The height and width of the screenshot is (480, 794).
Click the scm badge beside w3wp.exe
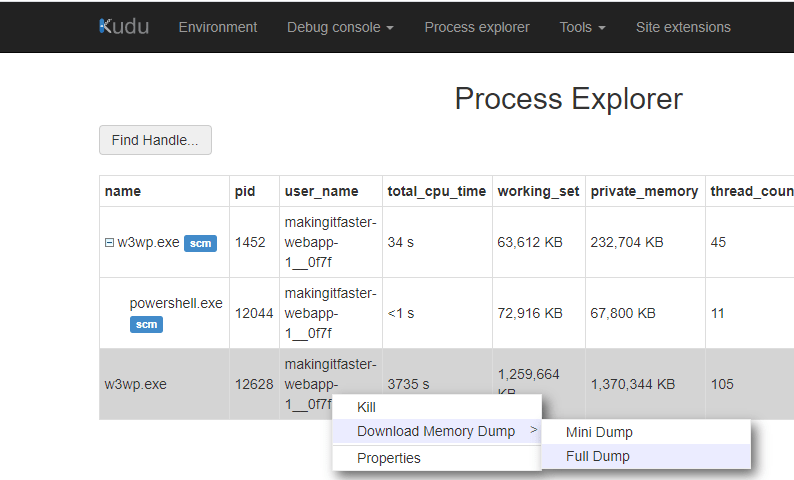[200, 243]
